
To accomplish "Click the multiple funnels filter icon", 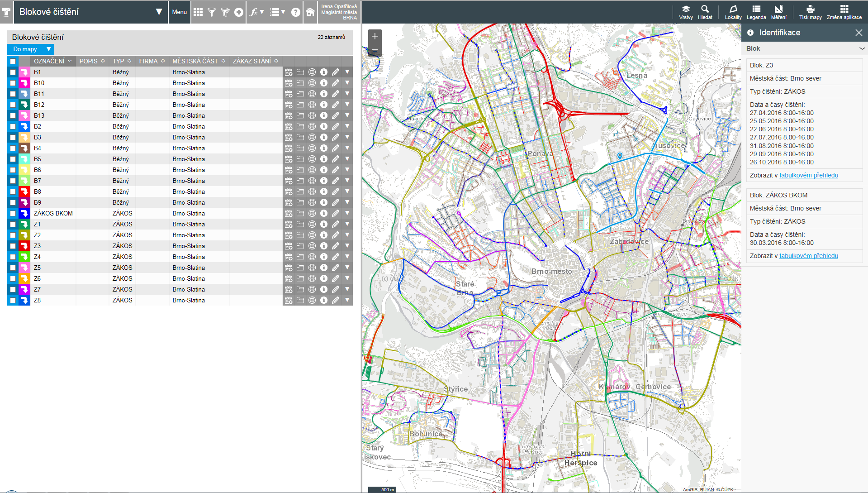I will point(225,12).
